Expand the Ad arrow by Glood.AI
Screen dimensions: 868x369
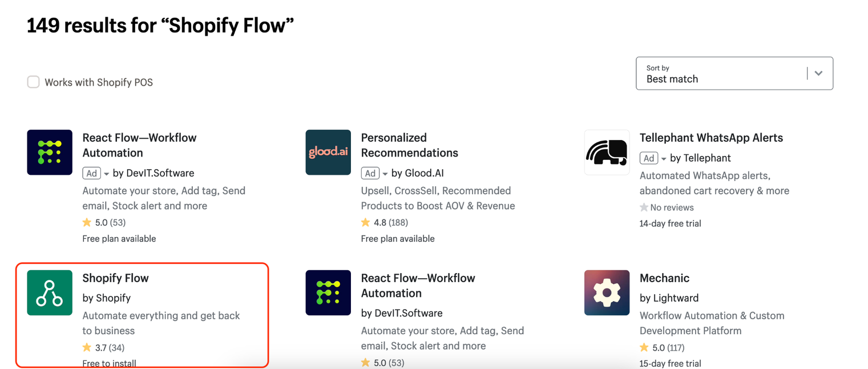(x=385, y=174)
